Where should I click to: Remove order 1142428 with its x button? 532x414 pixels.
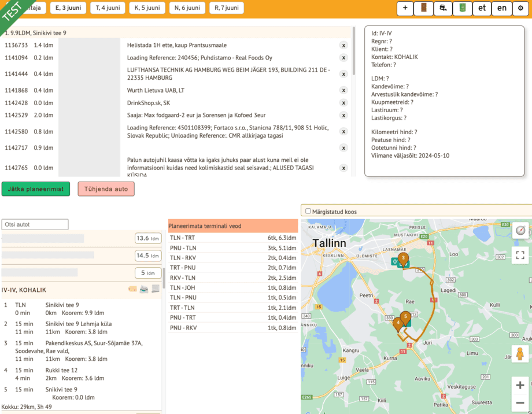click(x=343, y=103)
